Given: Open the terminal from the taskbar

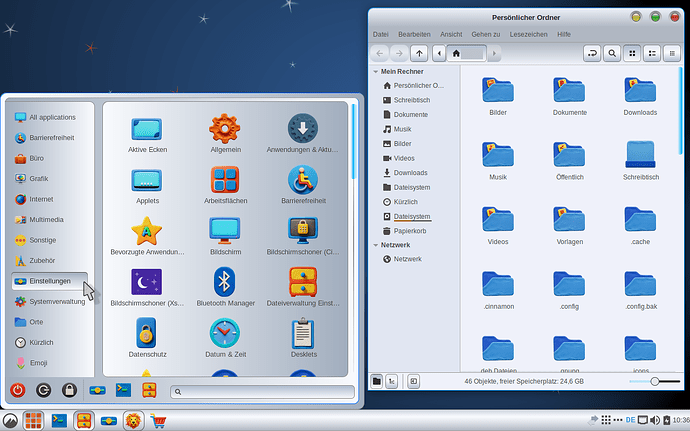Looking at the screenshot, I should pos(59,421).
